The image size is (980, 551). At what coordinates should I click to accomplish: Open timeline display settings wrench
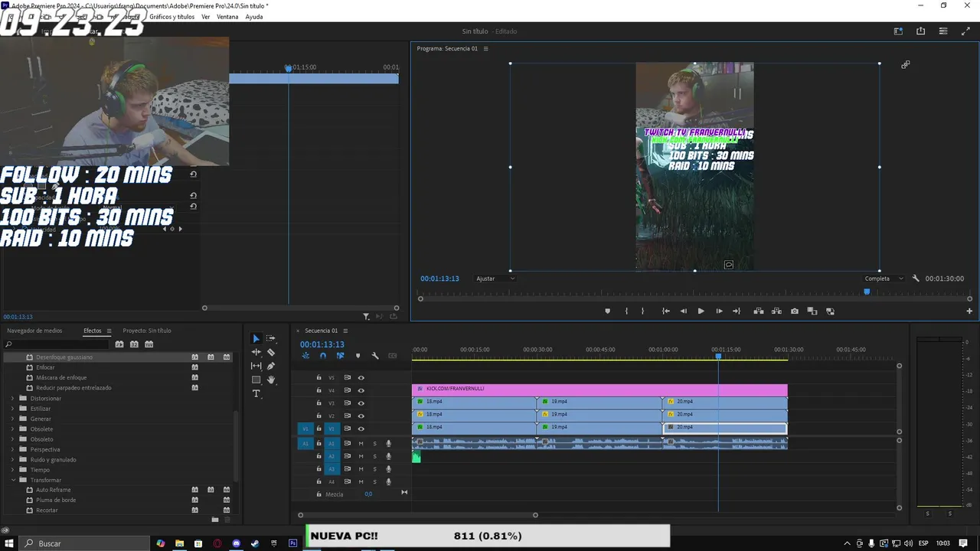pyautogui.click(x=375, y=356)
